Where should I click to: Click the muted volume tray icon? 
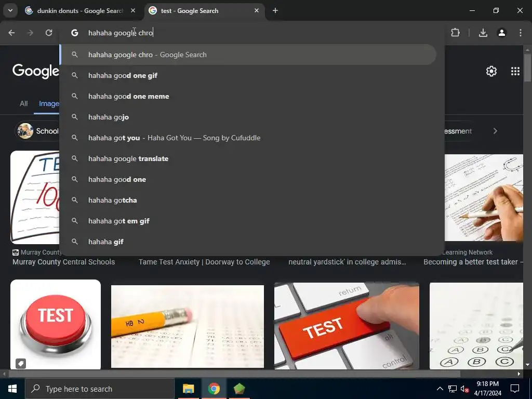click(x=465, y=389)
